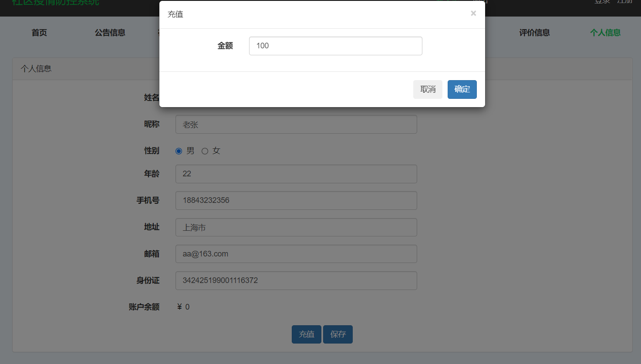This screenshot has width=641, height=364.
Task: Click the 个人信息 panel heading
Action: point(36,69)
